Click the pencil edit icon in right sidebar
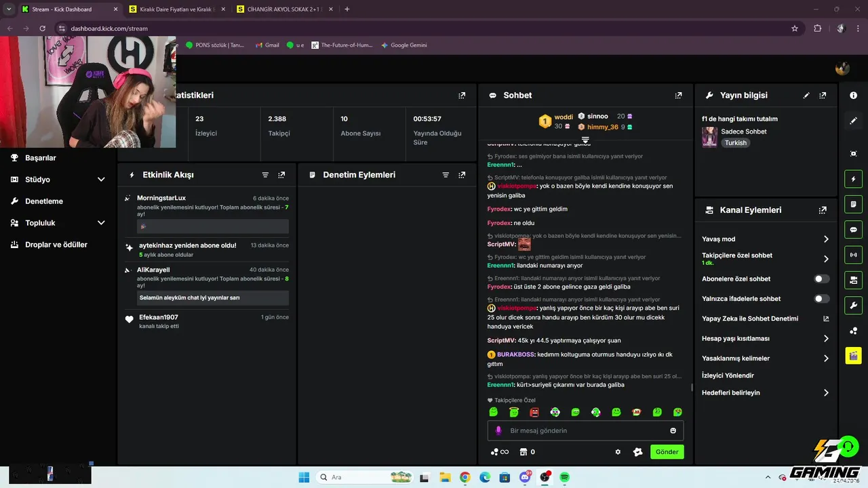 coord(853,121)
